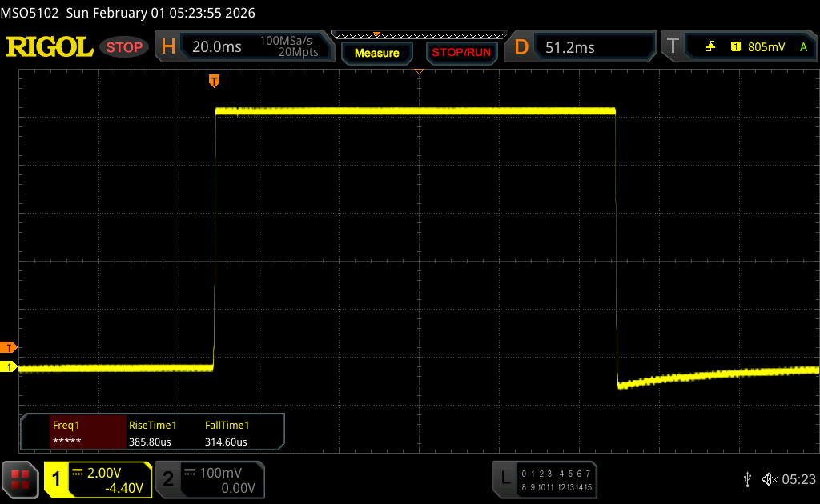Open the 805mV trigger level setting
The image size is (820, 504).
766,47
